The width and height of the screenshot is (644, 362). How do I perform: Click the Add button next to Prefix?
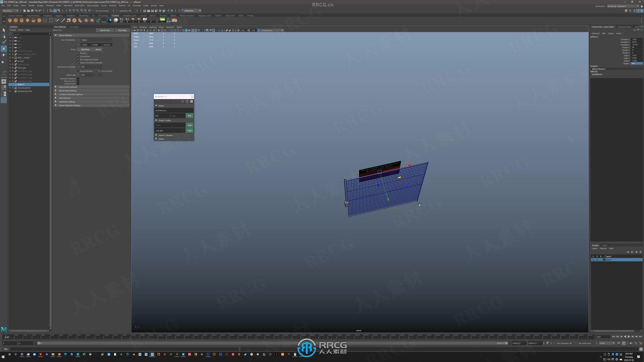[189, 125]
